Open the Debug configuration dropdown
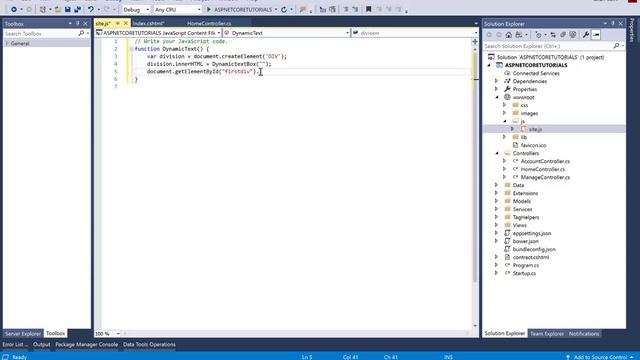640x360 pixels. [x=136, y=9]
